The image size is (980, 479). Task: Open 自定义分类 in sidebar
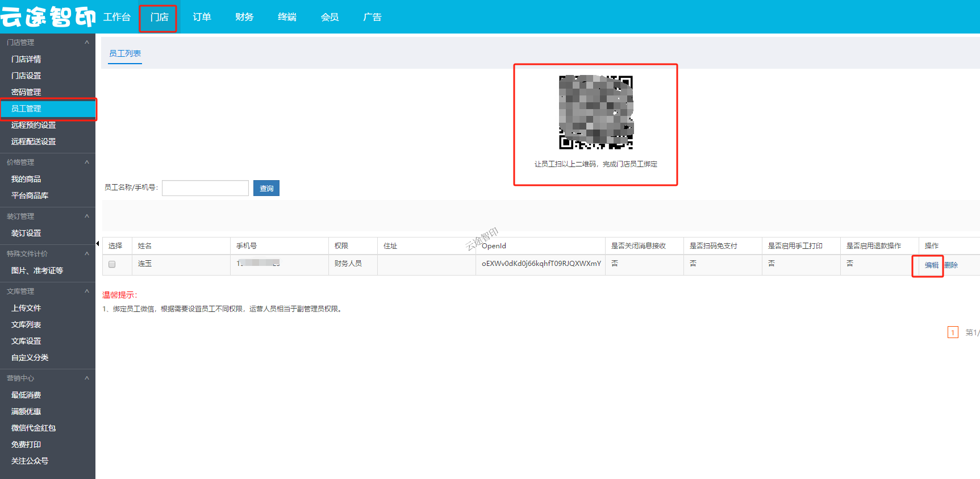click(30, 357)
